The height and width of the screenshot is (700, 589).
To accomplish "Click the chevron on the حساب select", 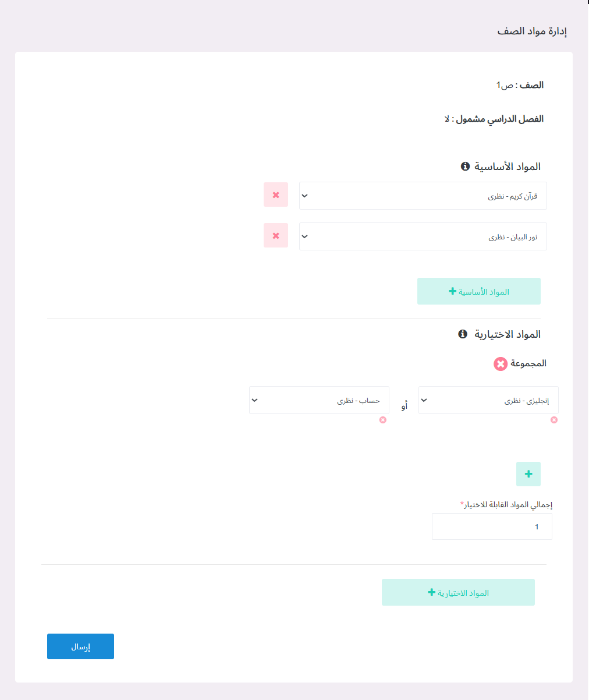I will click(x=253, y=400).
